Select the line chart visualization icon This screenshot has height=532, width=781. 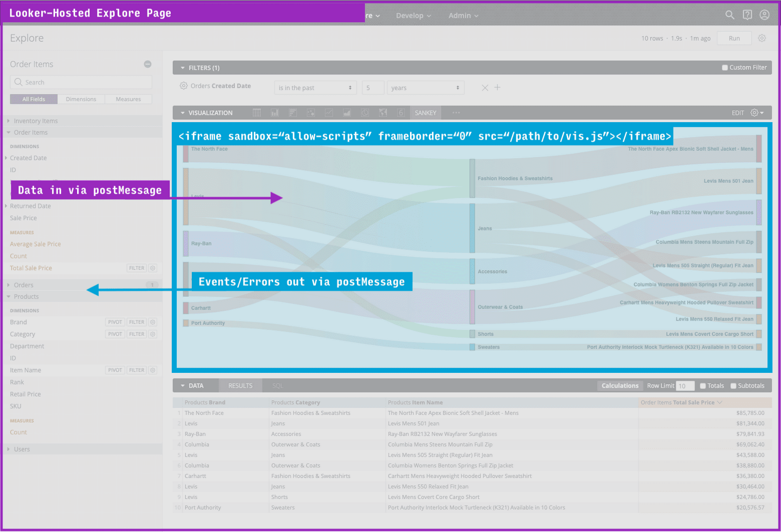point(329,113)
